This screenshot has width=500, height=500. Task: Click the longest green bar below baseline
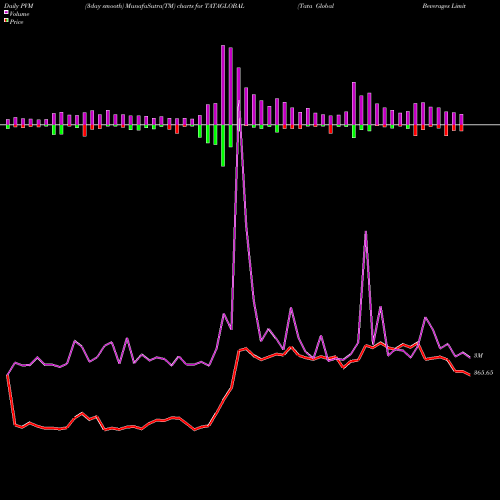(x=223, y=146)
